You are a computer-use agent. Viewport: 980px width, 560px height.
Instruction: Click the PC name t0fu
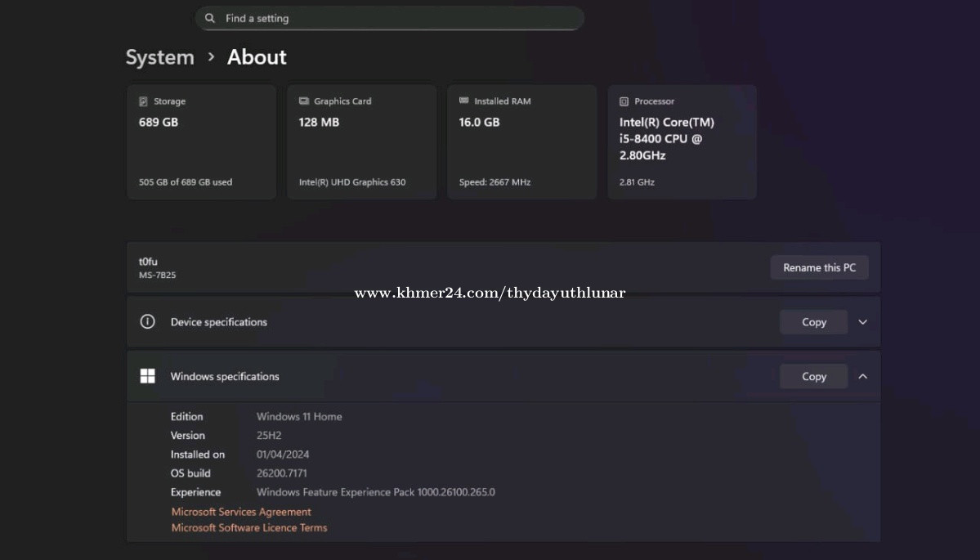click(148, 262)
